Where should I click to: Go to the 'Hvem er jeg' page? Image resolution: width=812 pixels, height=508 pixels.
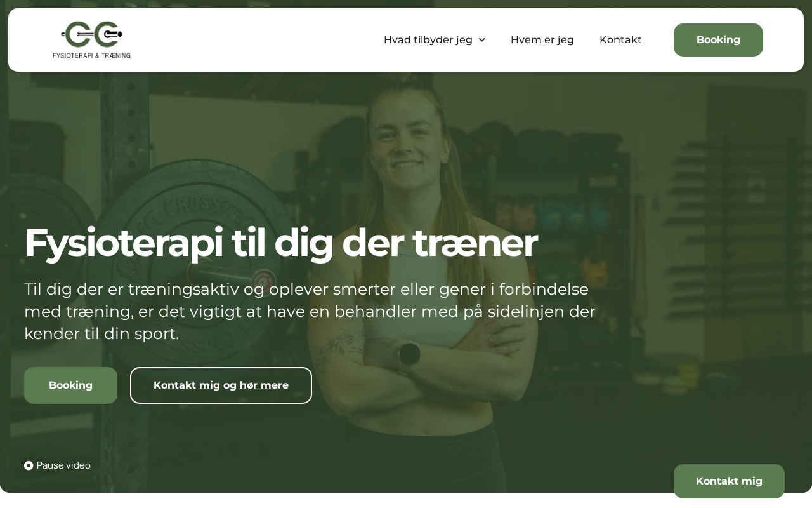pyautogui.click(x=542, y=40)
